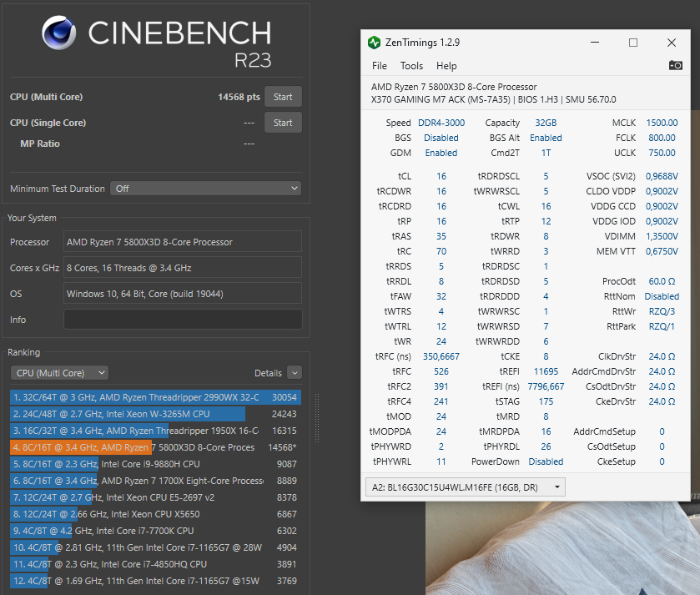Click the PowerDown Disabled value
Image resolution: width=700 pixels, height=595 pixels.
(546, 461)
